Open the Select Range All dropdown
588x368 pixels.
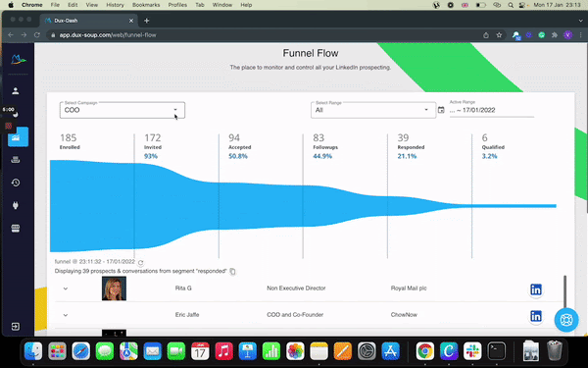click(x=373, y=110)
